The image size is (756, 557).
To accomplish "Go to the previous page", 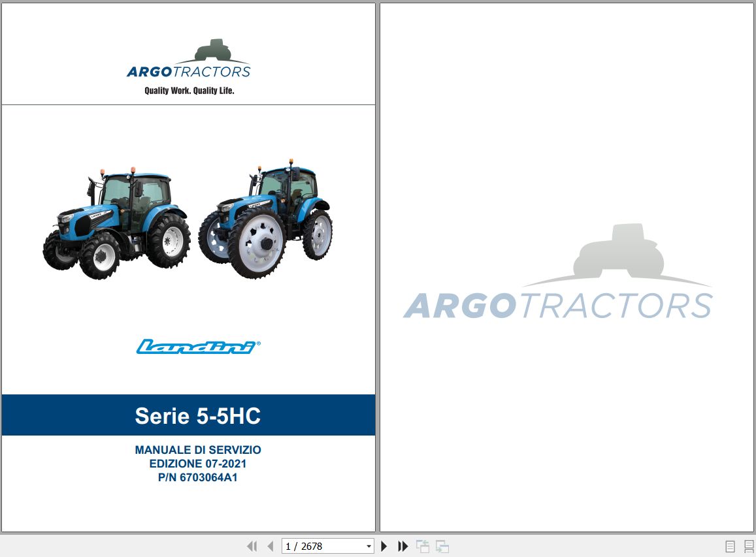I will coord(270,547).
